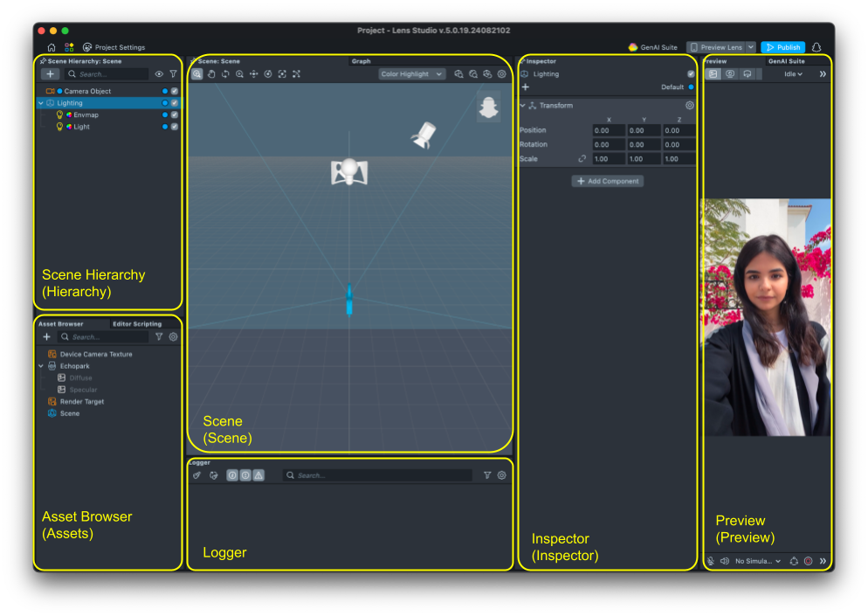Viewport: 868px width, 616px height.
Task: Switch to the Graph tab
Action: (x=361, y=61)
